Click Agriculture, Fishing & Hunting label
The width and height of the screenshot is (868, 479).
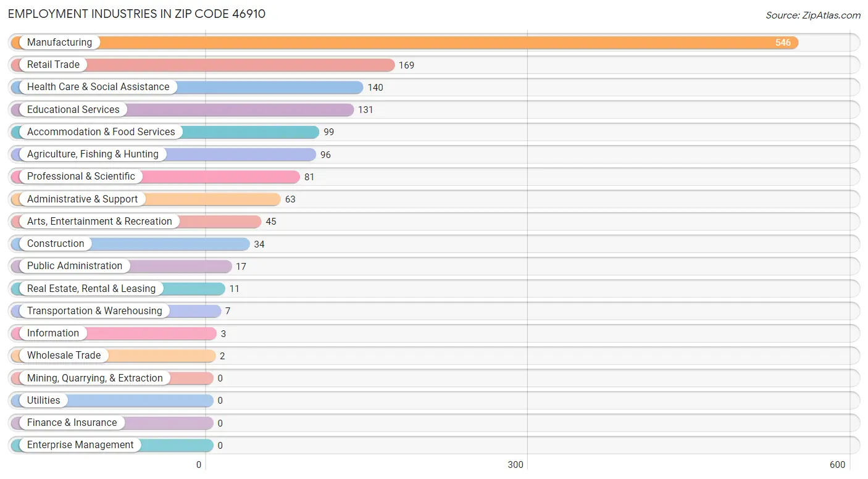93,154
